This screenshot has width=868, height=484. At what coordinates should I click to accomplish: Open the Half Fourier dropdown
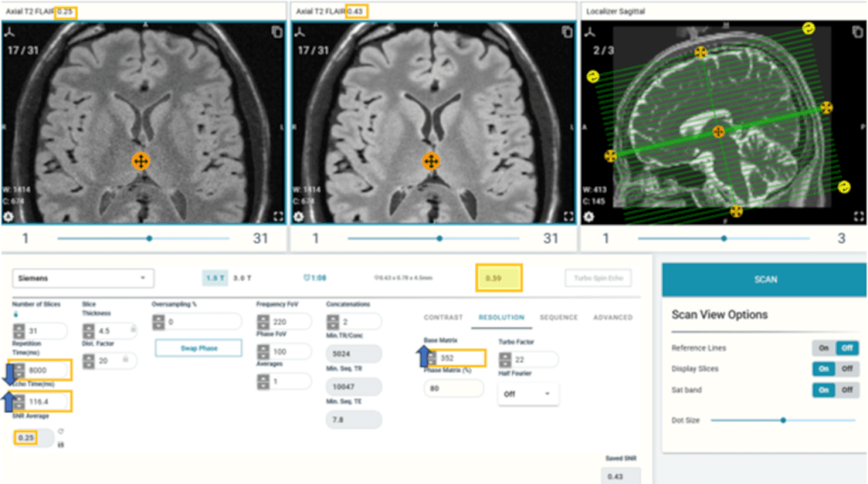[527, 394]
